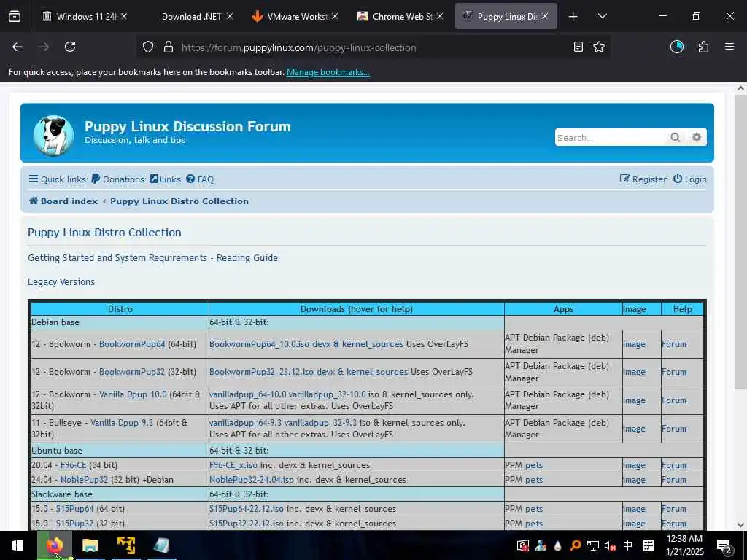Click network status tray icon
747x560 pixels.
592,545
